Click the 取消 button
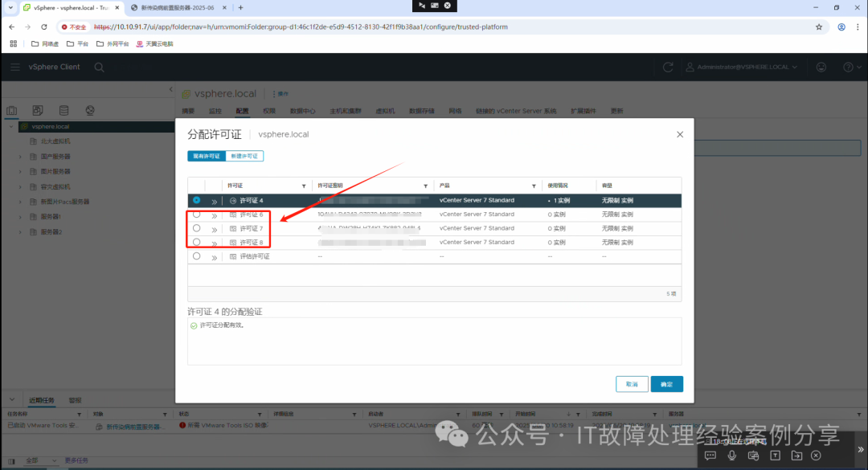868x470 pixels. 632,384
